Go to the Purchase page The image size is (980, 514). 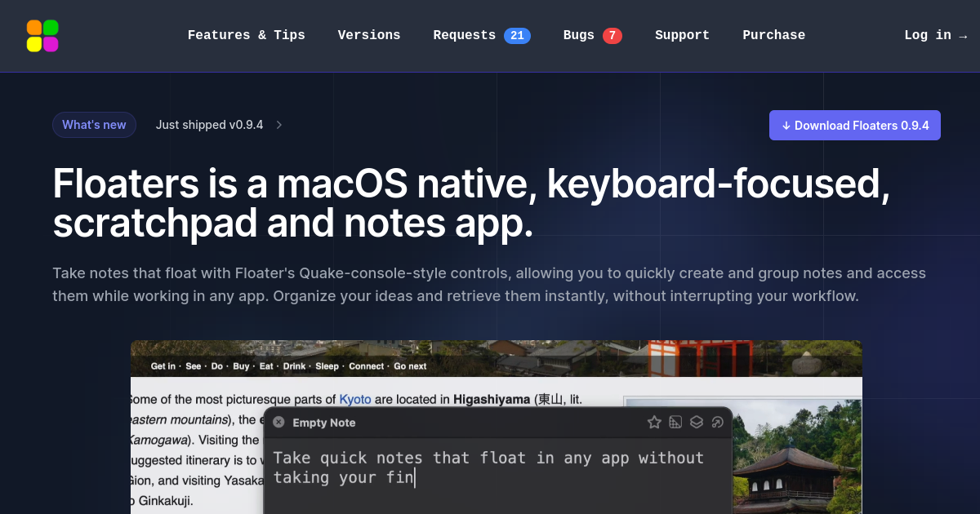773,35
